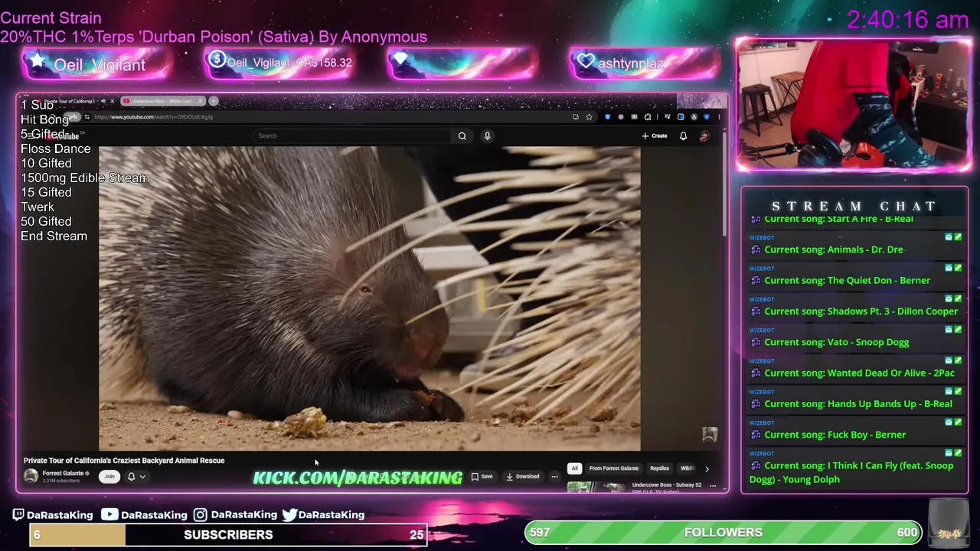Close the Private Tour of California tab
The width and height of the screenshot is (980, 551).
112,101
